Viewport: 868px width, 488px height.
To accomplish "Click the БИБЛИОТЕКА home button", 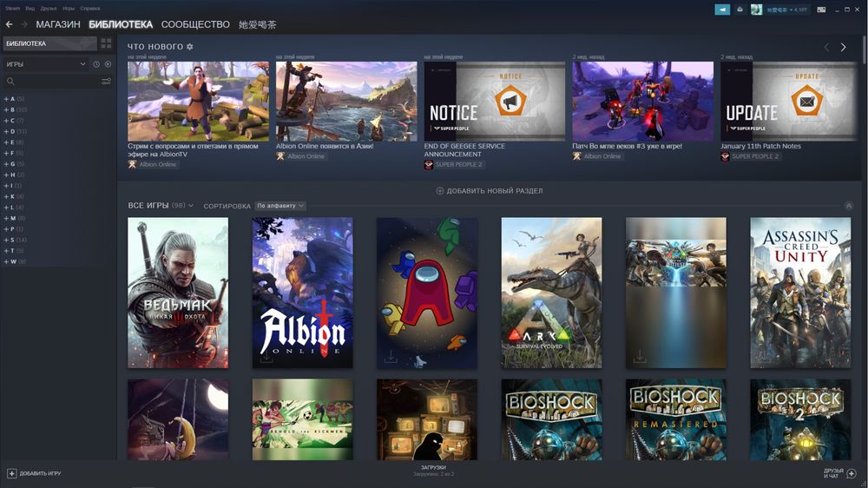I will (x=49, y=43).
